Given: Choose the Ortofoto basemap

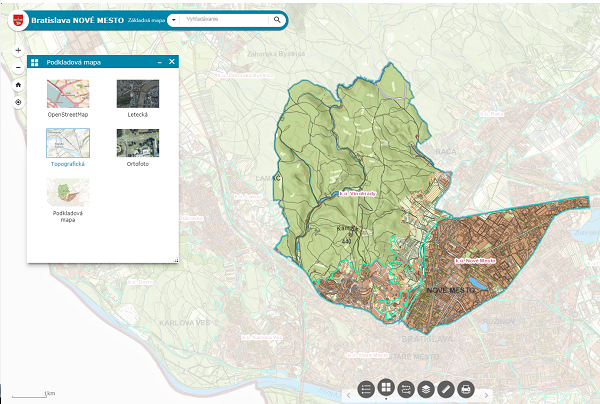Looking at the screenshot, I should click(x=137, y=143).
